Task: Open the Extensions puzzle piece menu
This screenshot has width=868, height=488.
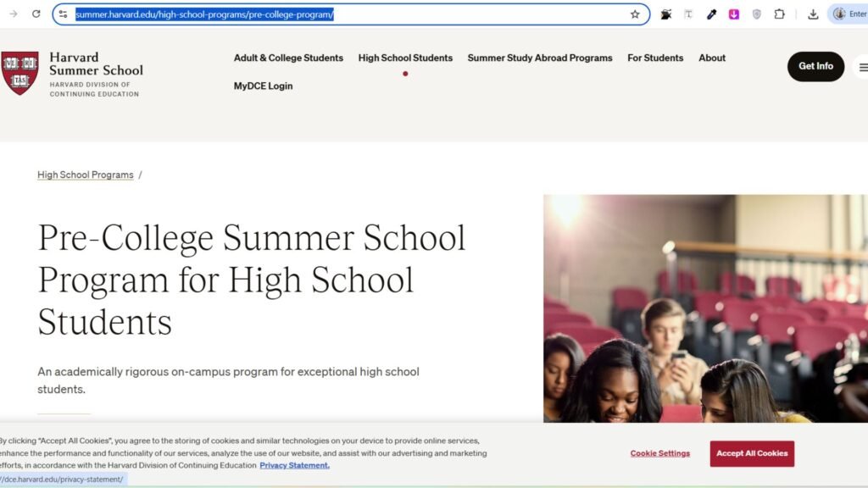Action: click(x=779, y=14)
